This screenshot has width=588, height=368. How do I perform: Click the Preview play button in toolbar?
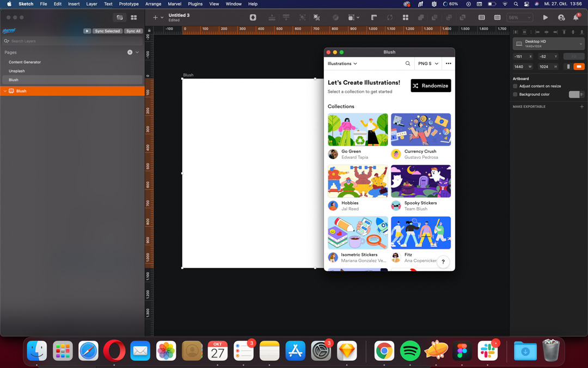pyautogui.click(x=545, y=17)
